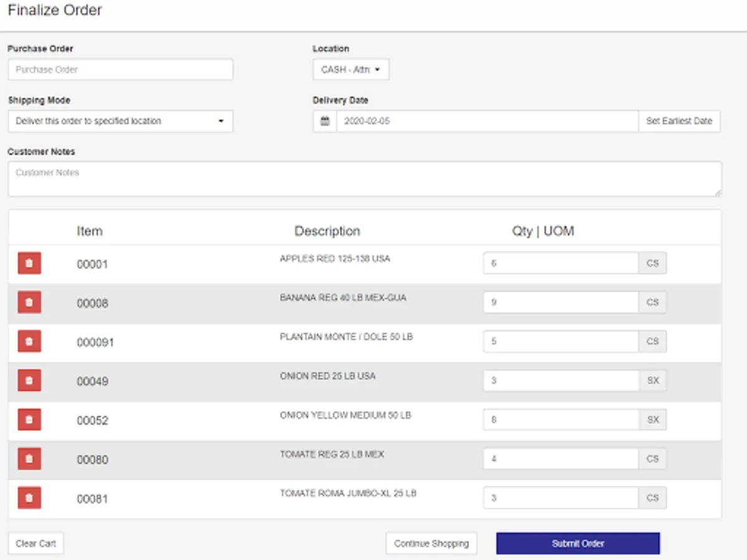This screenshot has width=747, height=560.
Task: Click quantity field for TOMATE ROMA
Action: pos(560,498)
